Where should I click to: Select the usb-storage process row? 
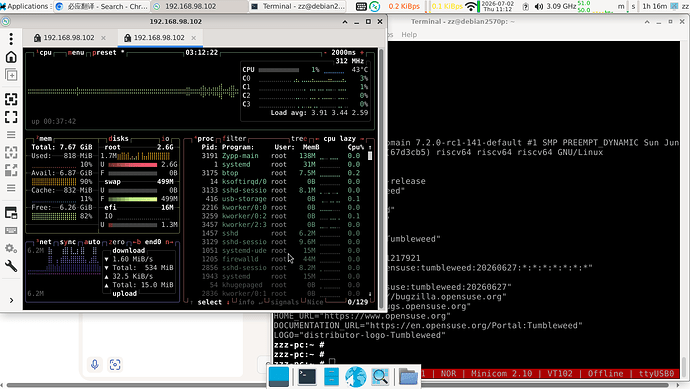coord(281,199)
